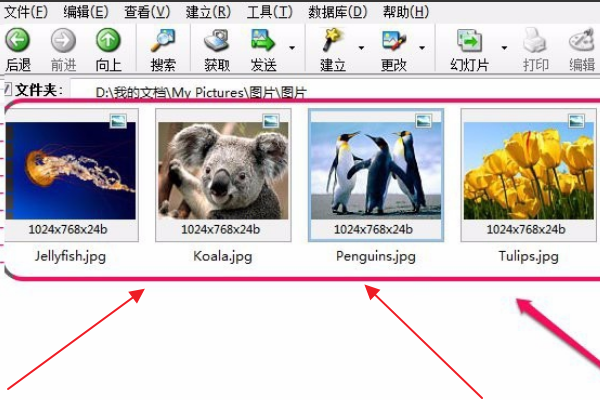Click the 更改 (Modify) toolbar icon
The height and width of the screenshot is (400, 600).
[x=393, y=41]
